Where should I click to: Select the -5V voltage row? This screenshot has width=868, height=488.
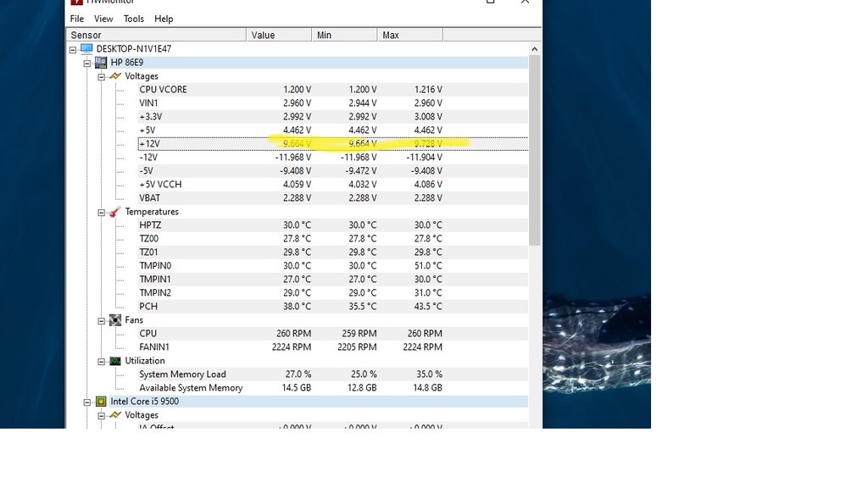click(332, 171)
